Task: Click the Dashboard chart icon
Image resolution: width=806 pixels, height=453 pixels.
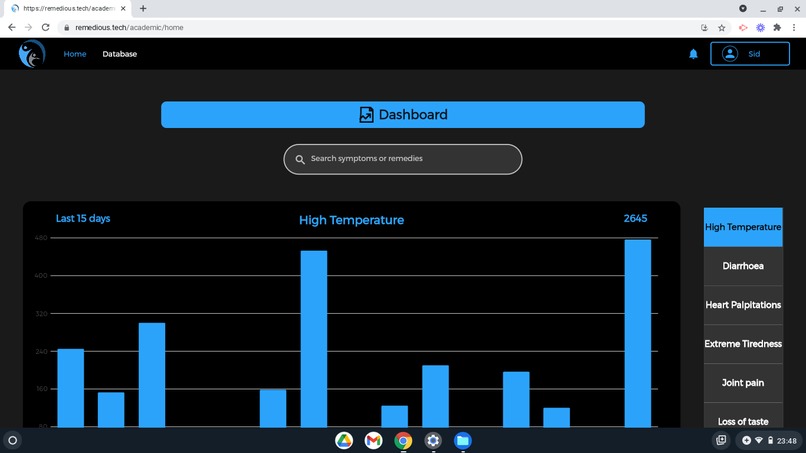Action: (x=366, y=115)
